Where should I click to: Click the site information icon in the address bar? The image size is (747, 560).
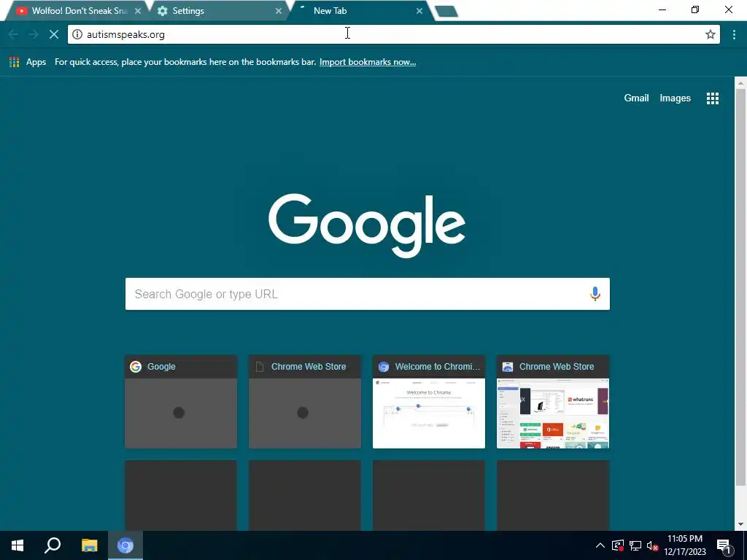[x=77, y=34]
